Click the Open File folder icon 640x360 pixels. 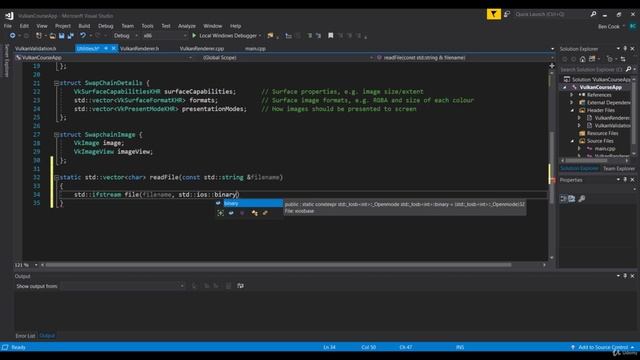point(53,36)
